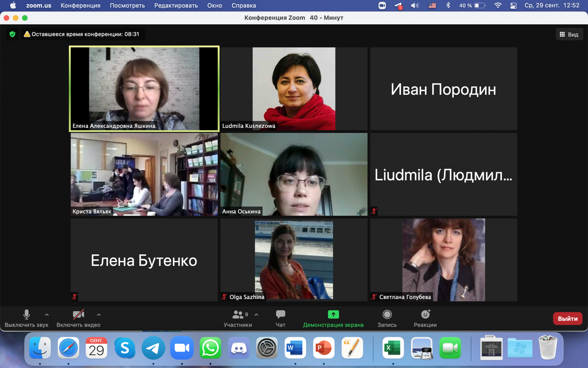Viewport: 588px width, 368px height.
Task: Open the Реакции reactions menu
Action: tap(425, 319)
